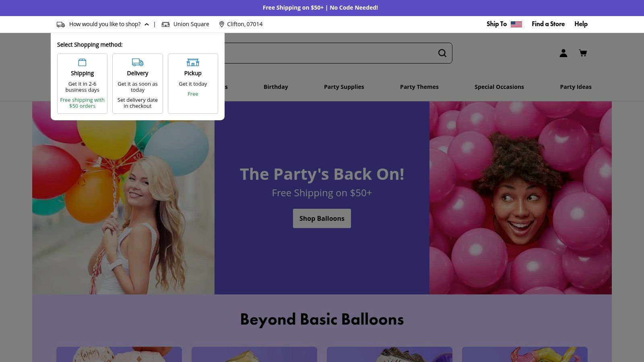Click the store icon beside Union Square
Screen dimensions: 644x362
(x=165, y=25)
